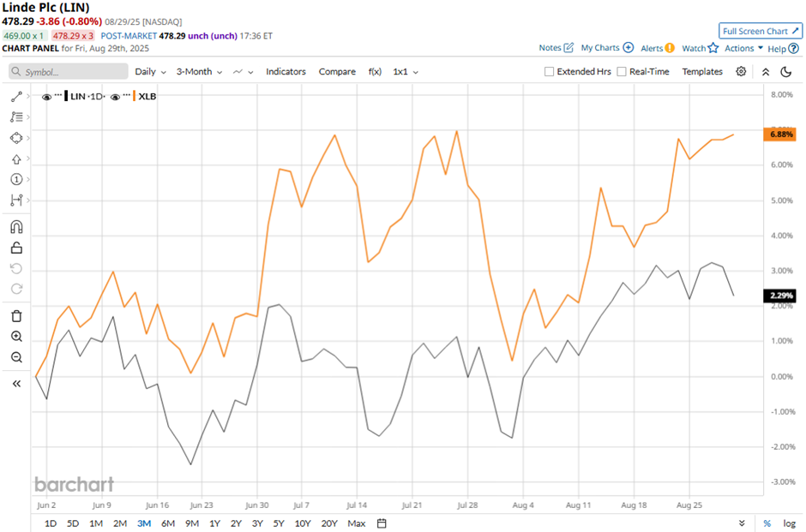Click the Watch link
This screenshot has height=532, width=806.
click(x=694, y=48)
